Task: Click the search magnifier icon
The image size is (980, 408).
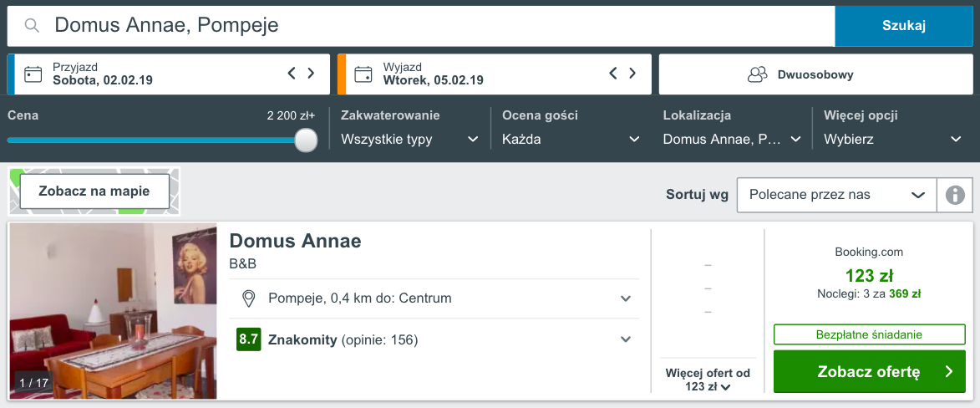Action: pos(32,26)
